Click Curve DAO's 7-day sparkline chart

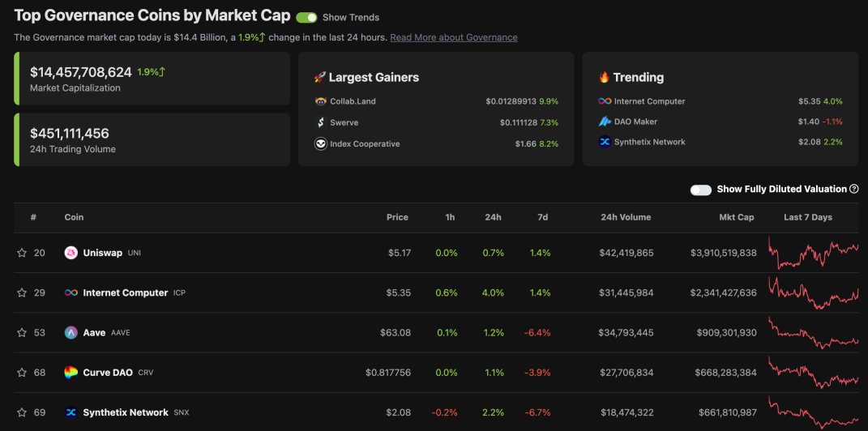pyautogui.click(x=814, y=373)
